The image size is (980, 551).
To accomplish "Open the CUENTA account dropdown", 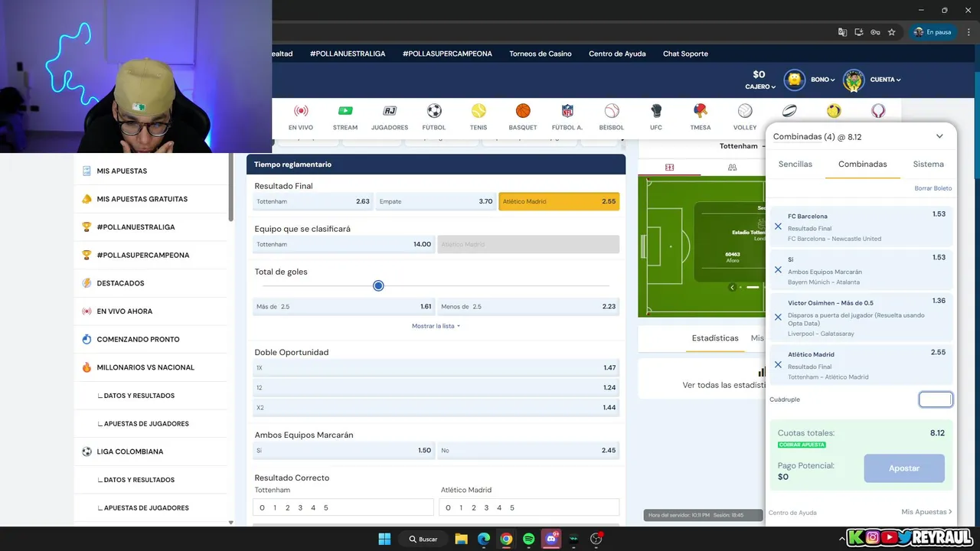I will tap(885, 80).
